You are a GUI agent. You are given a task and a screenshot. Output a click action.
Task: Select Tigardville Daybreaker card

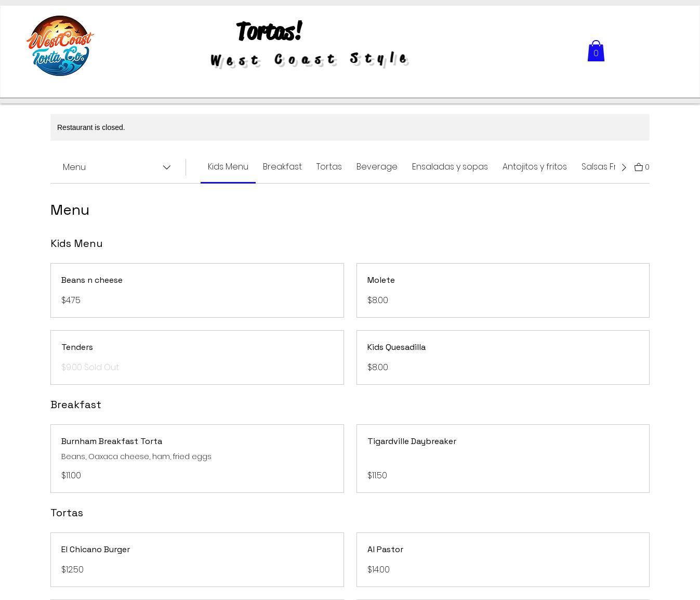(x=503, y=458)
